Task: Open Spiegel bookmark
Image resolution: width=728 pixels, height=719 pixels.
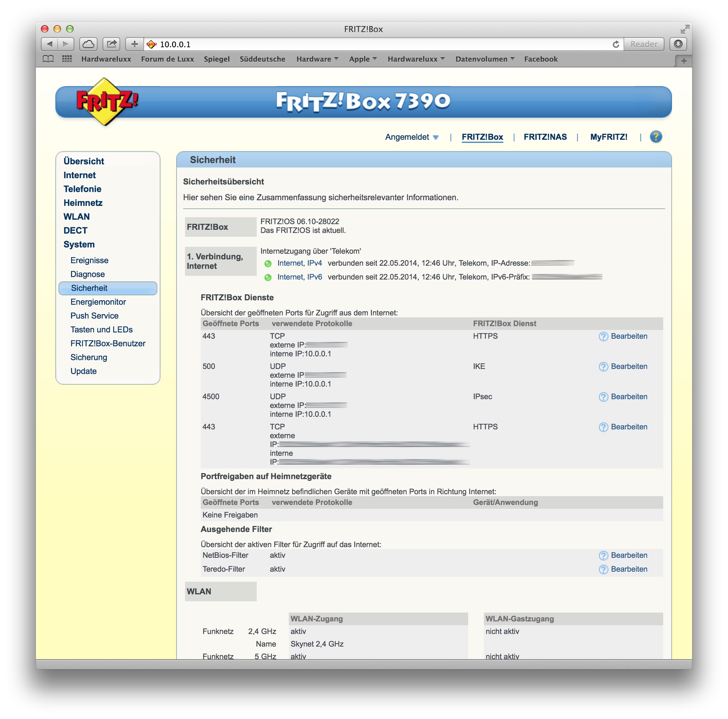Action: (217, 59)
